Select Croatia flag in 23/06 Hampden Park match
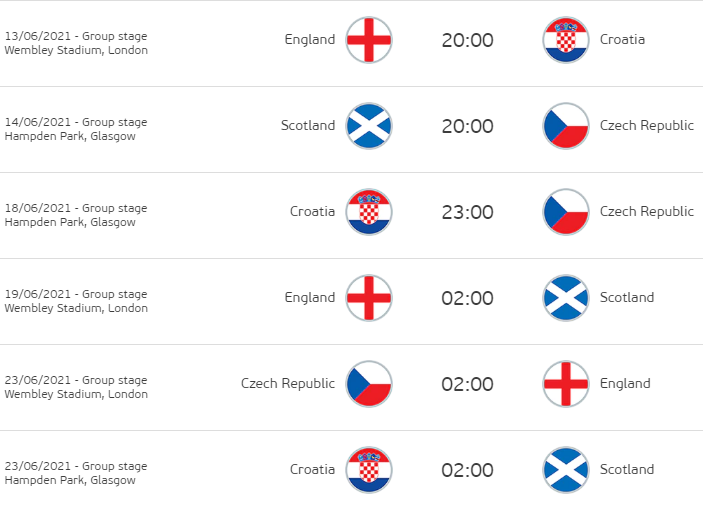This screenshot has height=524, width=703. point(368,470)
